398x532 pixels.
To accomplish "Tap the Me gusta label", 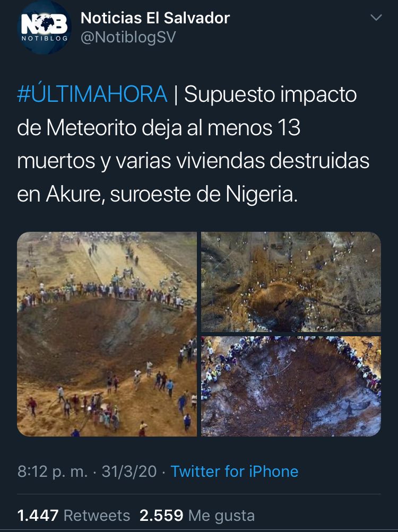I will pyautogui.click(x=221, y=516).
